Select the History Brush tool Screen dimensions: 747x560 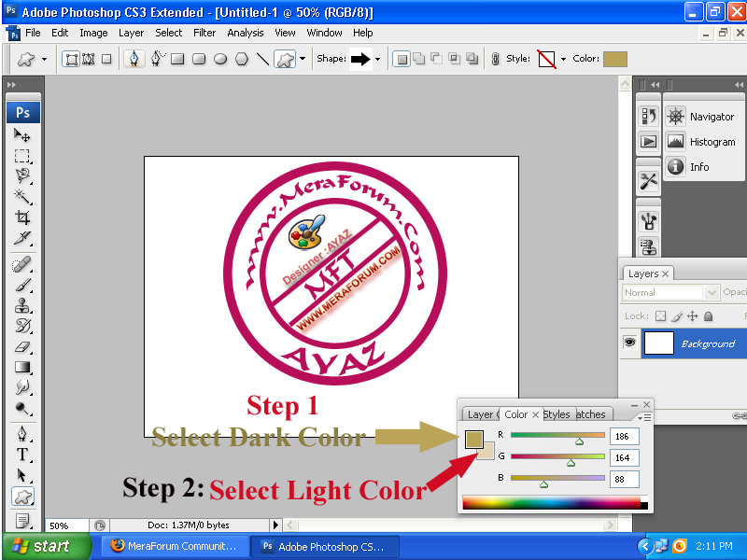(x=21, y=326)
